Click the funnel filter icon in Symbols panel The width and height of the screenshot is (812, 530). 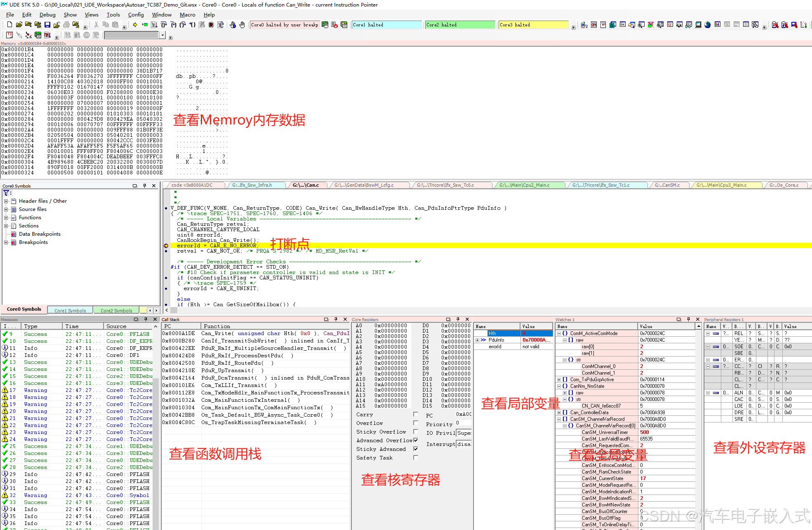coord(7,192)
